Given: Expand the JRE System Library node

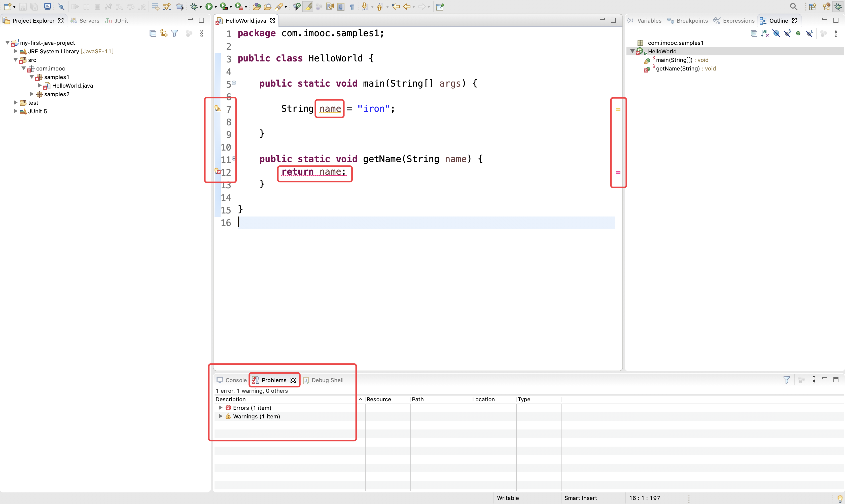Looking at the screenshot, I should point(15,51).
